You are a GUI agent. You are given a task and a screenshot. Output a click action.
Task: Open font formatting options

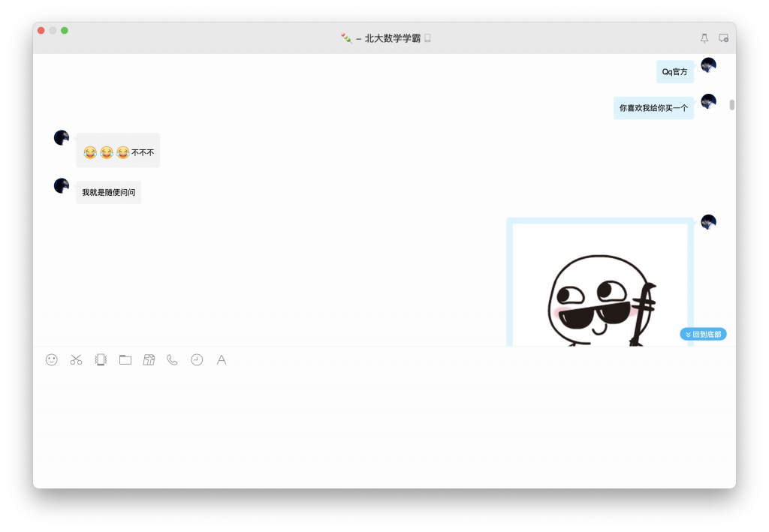click(x=222, y=360)
